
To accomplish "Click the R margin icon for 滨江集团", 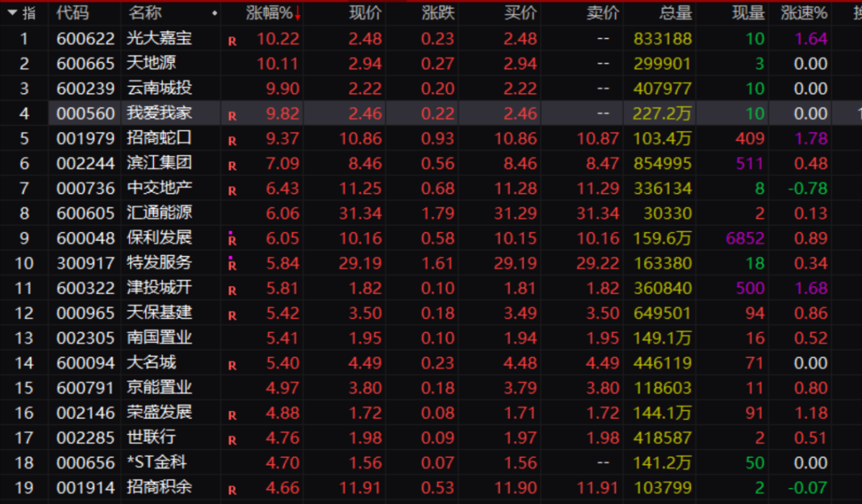I will click(232, 166).
